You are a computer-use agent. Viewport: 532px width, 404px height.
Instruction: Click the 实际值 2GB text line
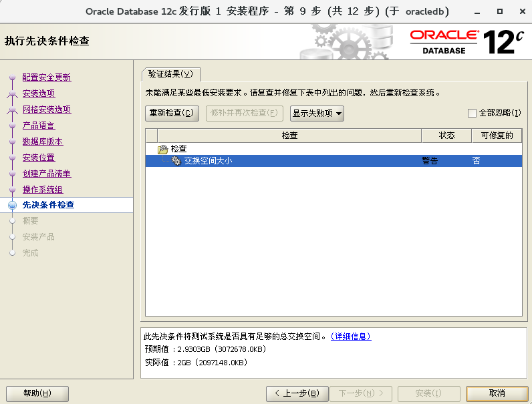196,363
